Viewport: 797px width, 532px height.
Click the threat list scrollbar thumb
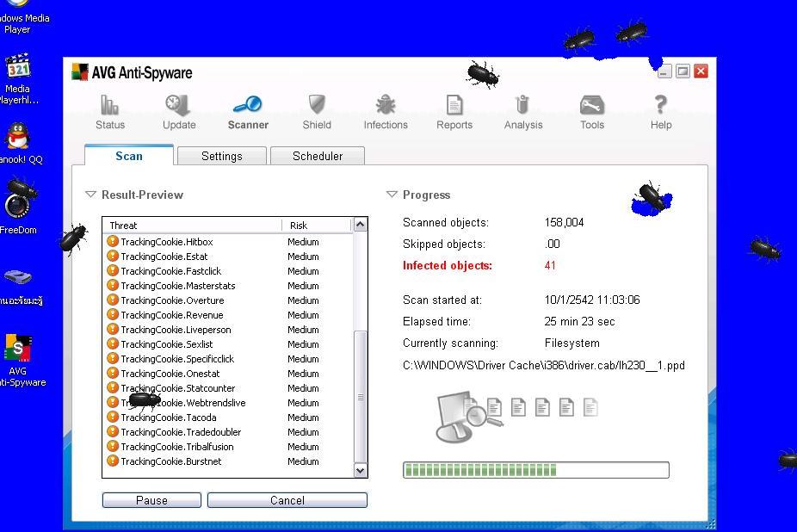point(361,397)
